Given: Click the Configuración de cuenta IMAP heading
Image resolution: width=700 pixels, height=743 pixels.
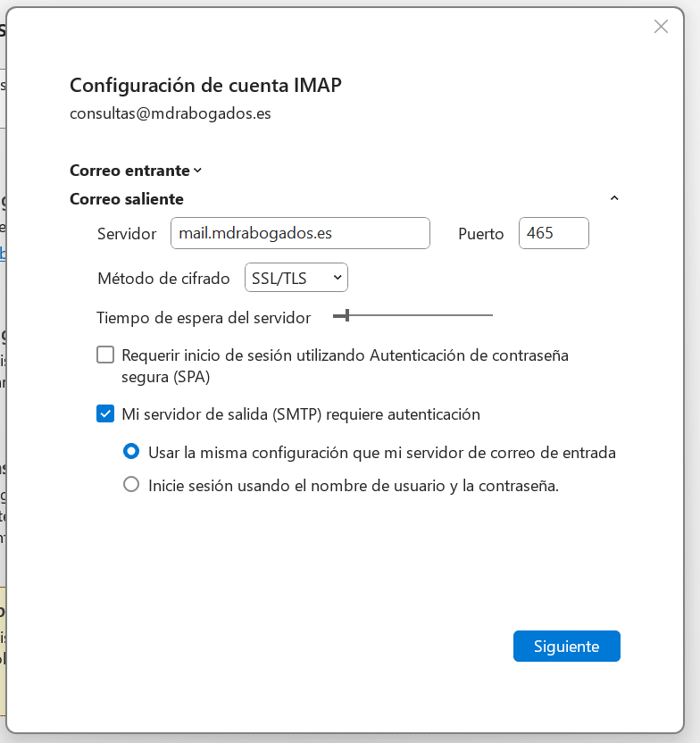Looking at the screenshot, I should pyautogui.click(x=205, y=86).
